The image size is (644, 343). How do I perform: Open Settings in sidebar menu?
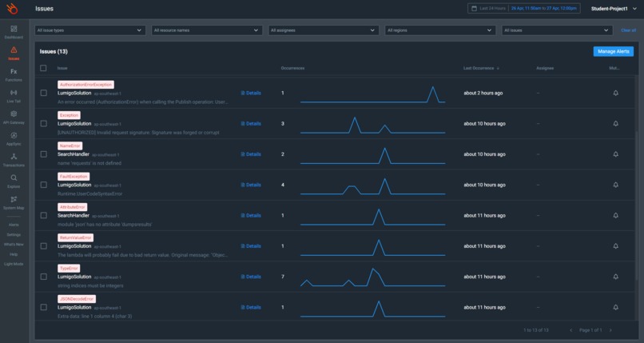14,234
